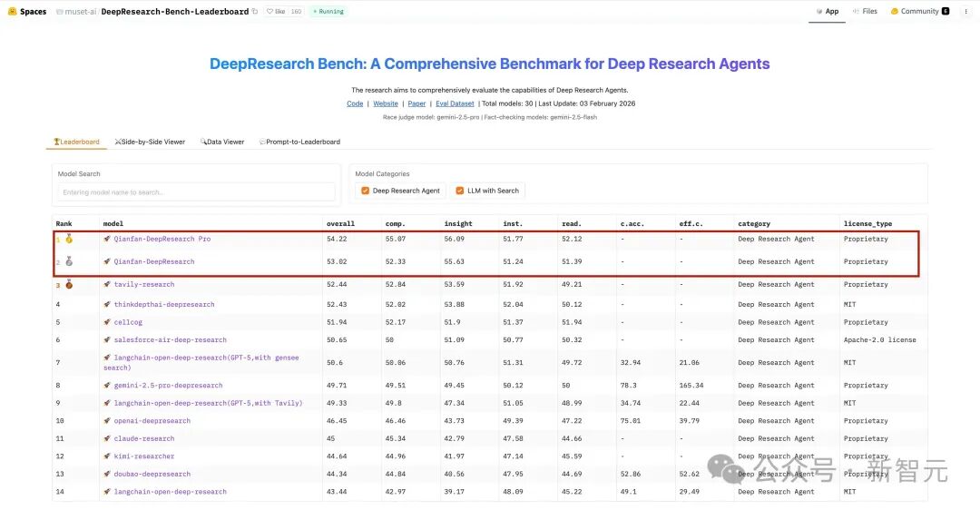The height and width of the screenshot is (510, 980).
Task: Open cellcog model link
Action: (x=128, y=322)
